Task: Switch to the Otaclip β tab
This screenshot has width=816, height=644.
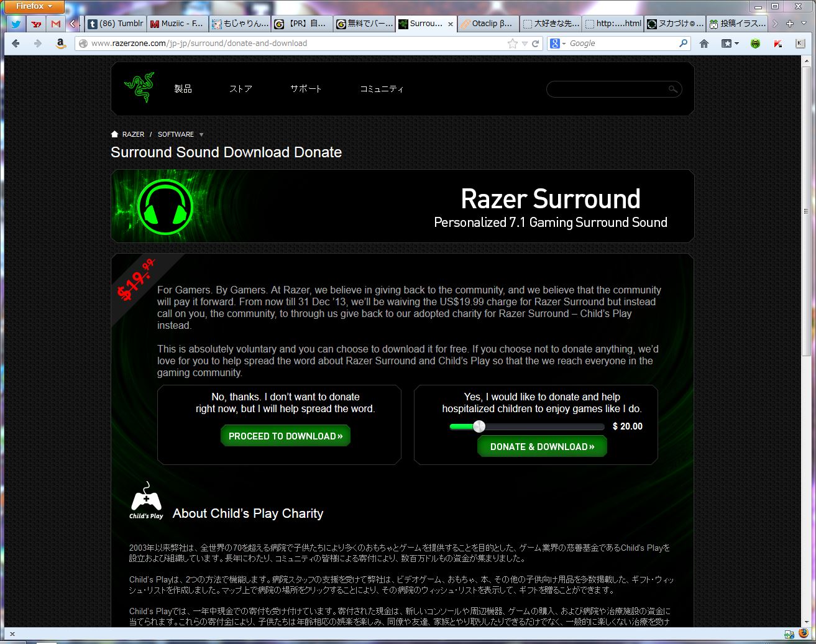Action: [x=488, y=24]
